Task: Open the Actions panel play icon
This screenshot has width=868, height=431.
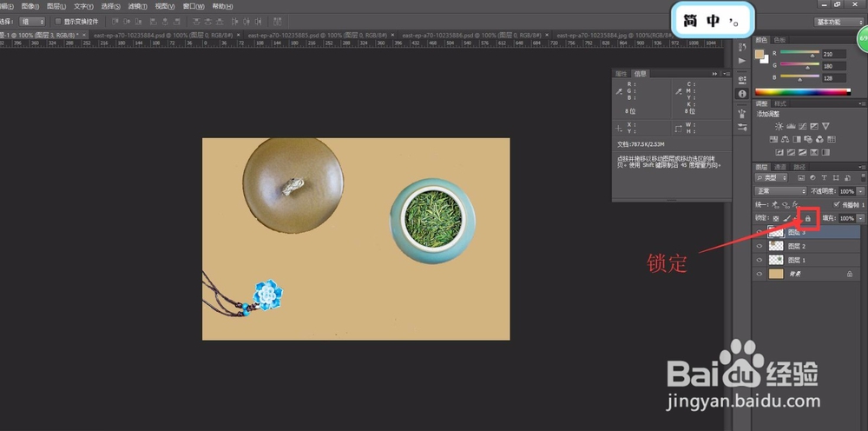Action: 742,60
